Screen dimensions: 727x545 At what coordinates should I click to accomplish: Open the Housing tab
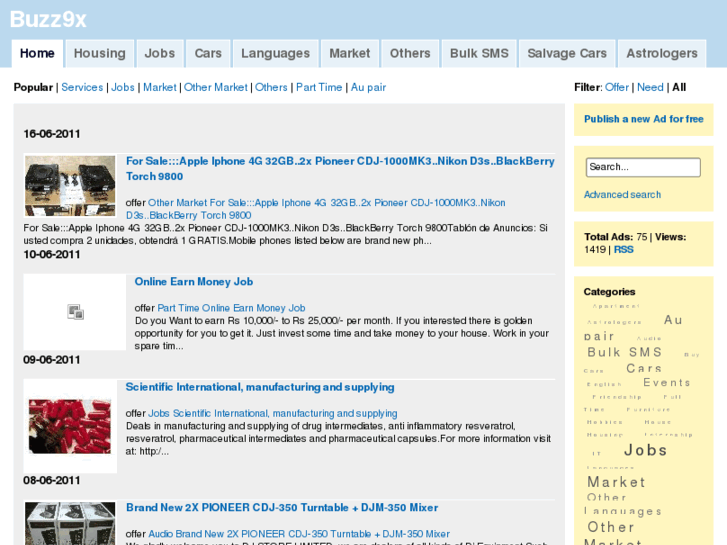click(x=100, y=53)
